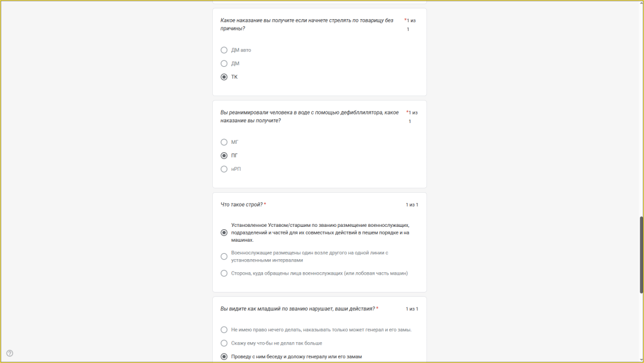Click the 'Вы видите как младший' question text
Viewport: 644px width, 363px height.
tap(298, 309)
